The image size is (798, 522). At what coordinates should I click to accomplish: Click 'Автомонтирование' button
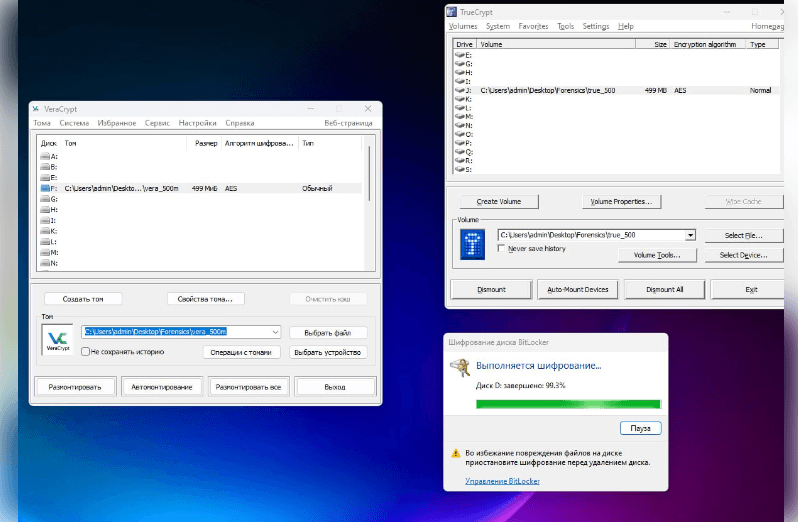pyautogui.click(x=162, y=387)
